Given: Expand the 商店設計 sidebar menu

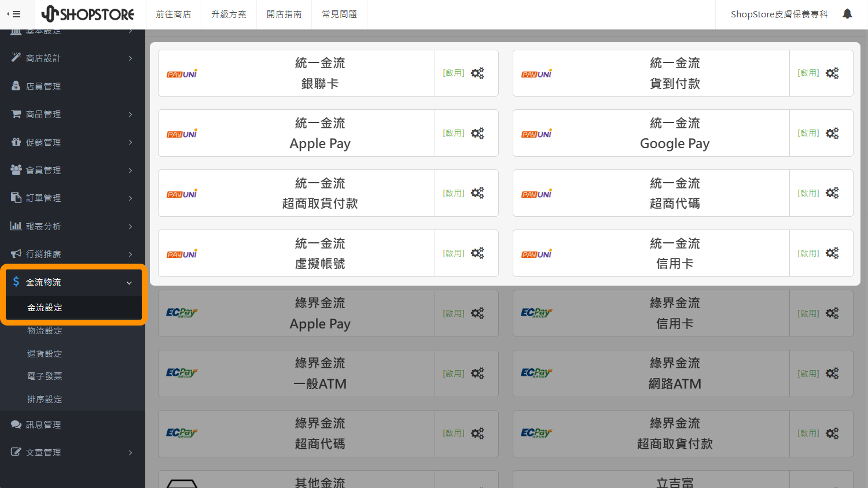Looking at the screenshot, I should 72,58.
